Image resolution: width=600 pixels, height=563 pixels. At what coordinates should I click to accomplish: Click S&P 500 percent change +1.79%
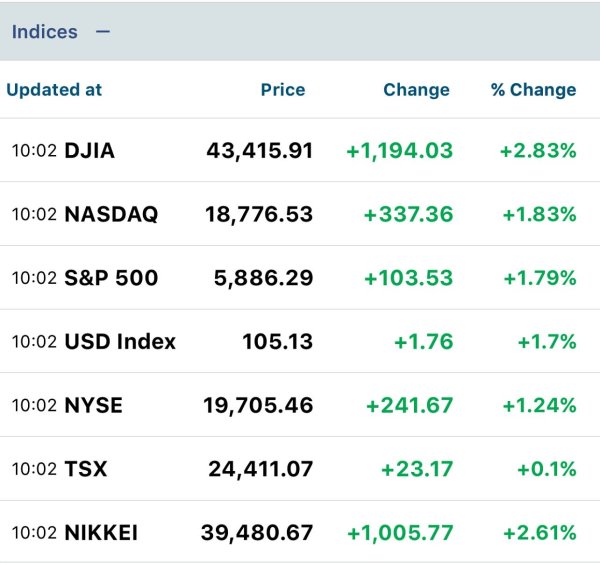tap(538, 278)
